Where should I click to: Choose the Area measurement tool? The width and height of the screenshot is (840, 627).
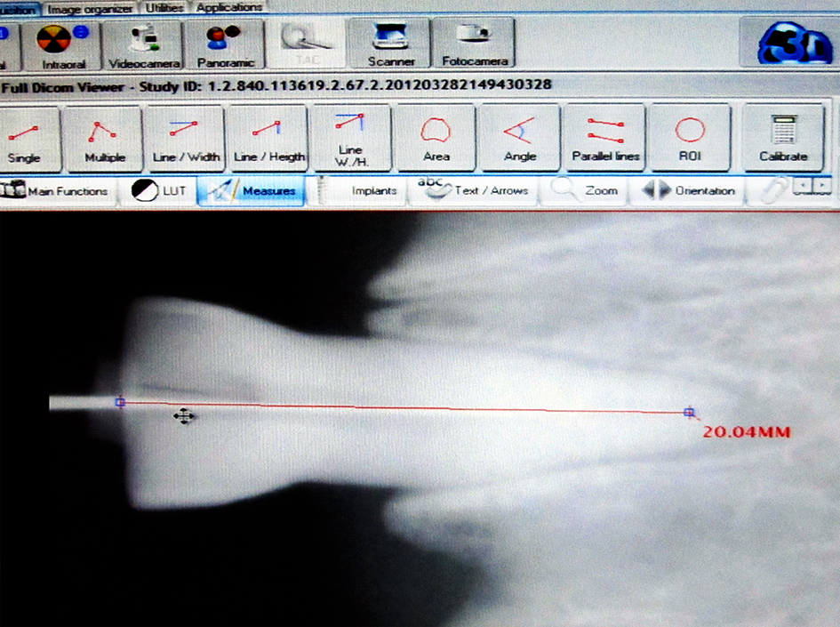pos(436,139)
